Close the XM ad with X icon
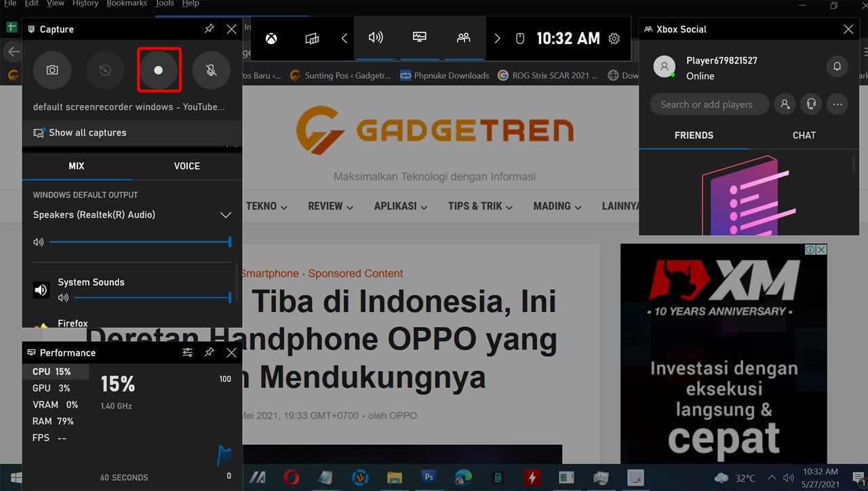This screenshot has height=491, width=868. pyautogui.click(x=821, y=250)
